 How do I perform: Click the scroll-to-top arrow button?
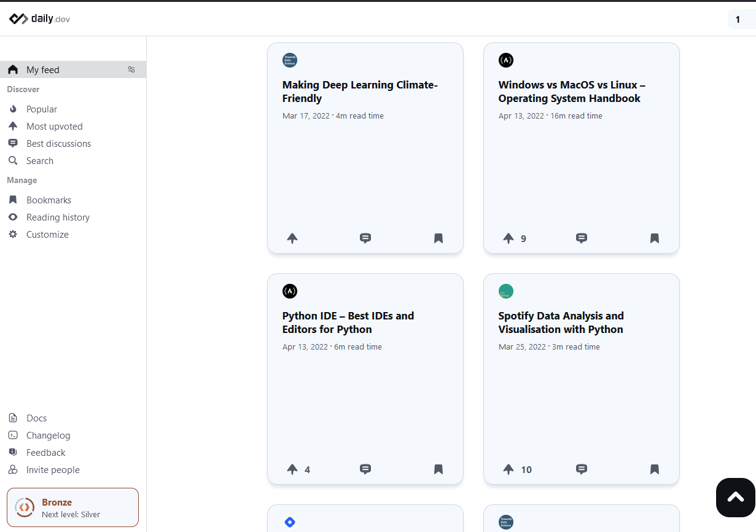click(735, 497)
